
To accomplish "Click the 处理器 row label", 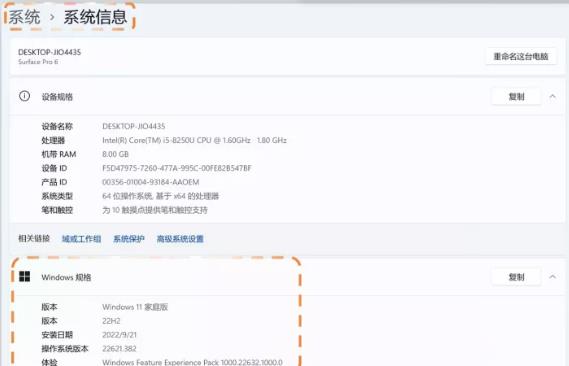I will 53,140.
